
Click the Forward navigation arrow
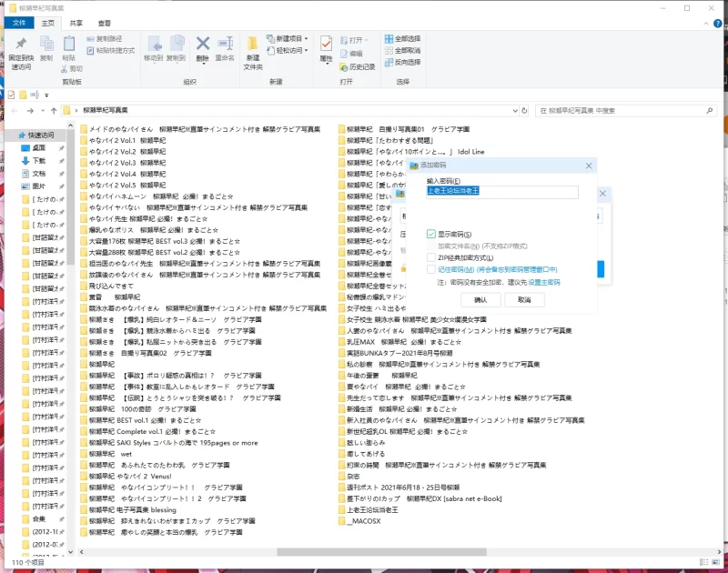click(30, 110)
